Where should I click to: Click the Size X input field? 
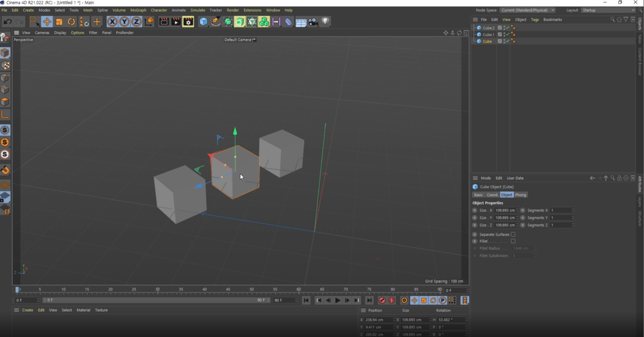click(x=505, y=210)
